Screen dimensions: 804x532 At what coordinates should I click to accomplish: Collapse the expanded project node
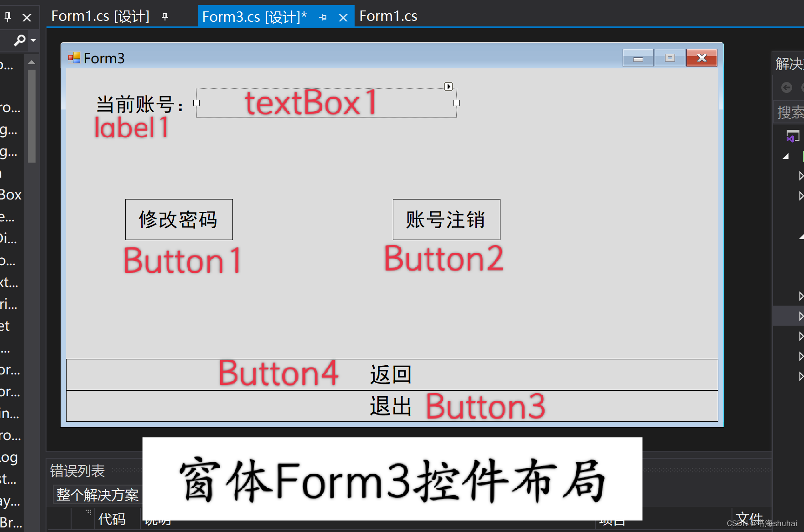click(x=786, y=156)
